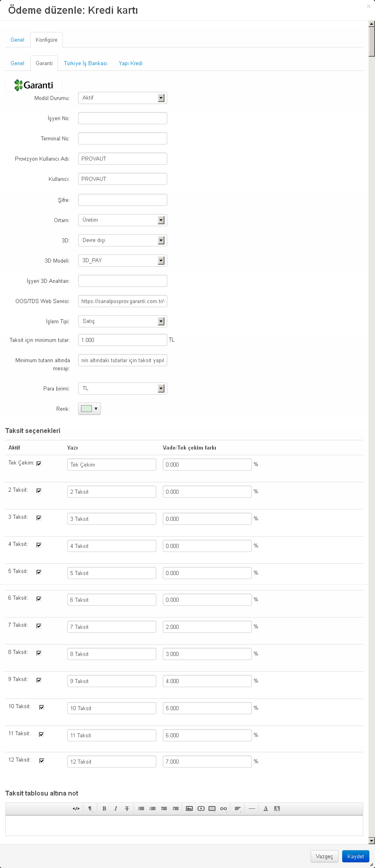Toggle HTML source view in note editor
This screenshot has height=868, width=375.
(76, 809)
